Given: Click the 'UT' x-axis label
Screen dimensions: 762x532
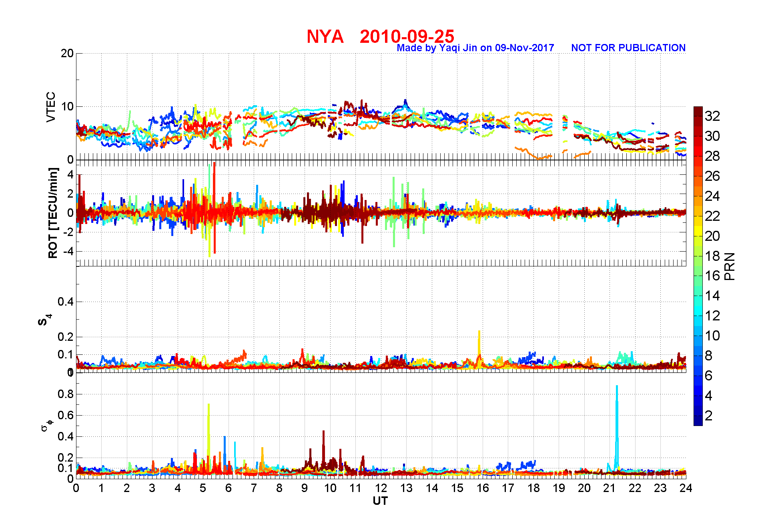Looking at the screenshot, I should (380, 501).
